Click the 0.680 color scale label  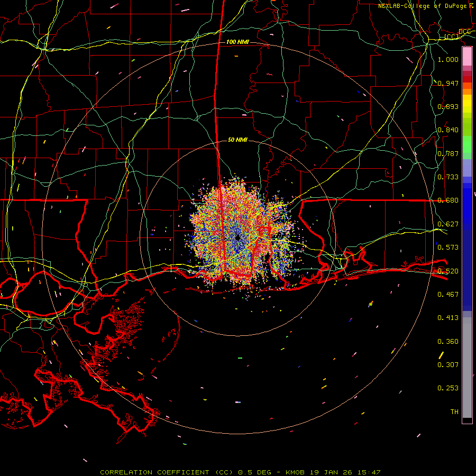pos(448,200)
